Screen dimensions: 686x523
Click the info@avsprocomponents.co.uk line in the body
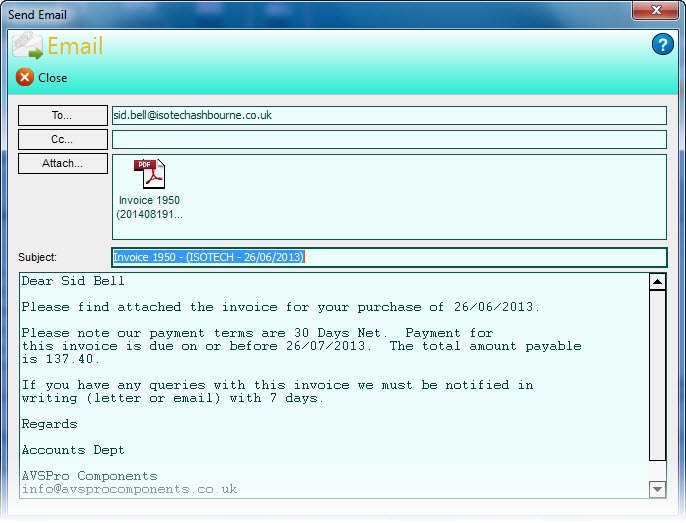coord(129,489)
